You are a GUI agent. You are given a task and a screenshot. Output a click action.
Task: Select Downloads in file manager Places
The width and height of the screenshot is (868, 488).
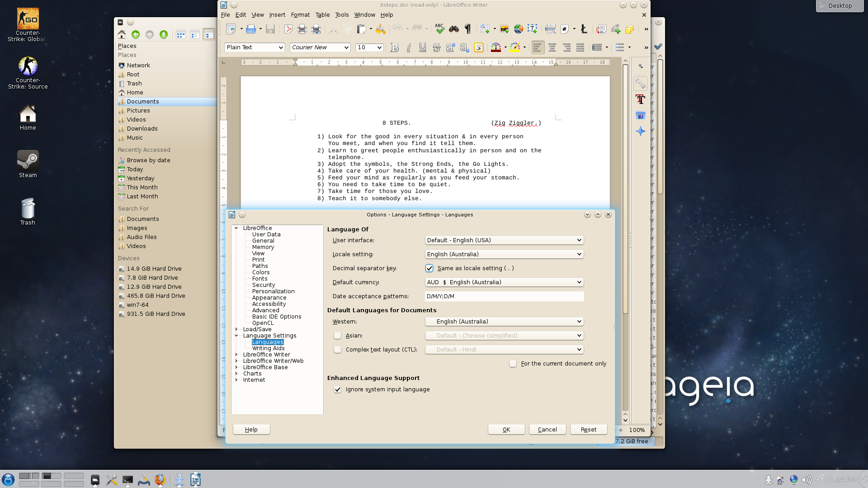point(142,129)
